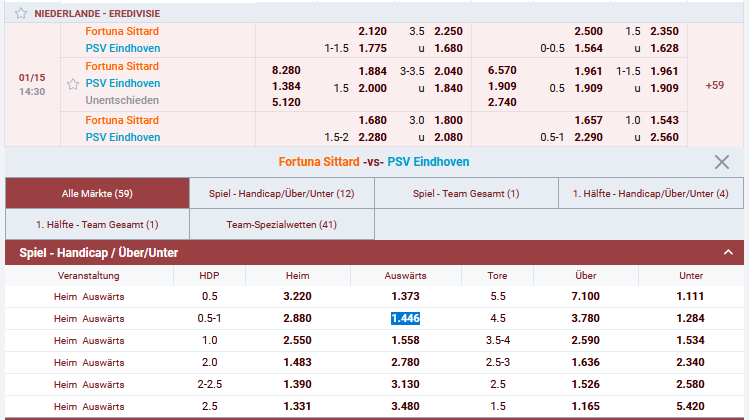Pick handicap 2.0 away odds 2.780
The width and height of the screenshot is (749, 420).
[405, 362]
